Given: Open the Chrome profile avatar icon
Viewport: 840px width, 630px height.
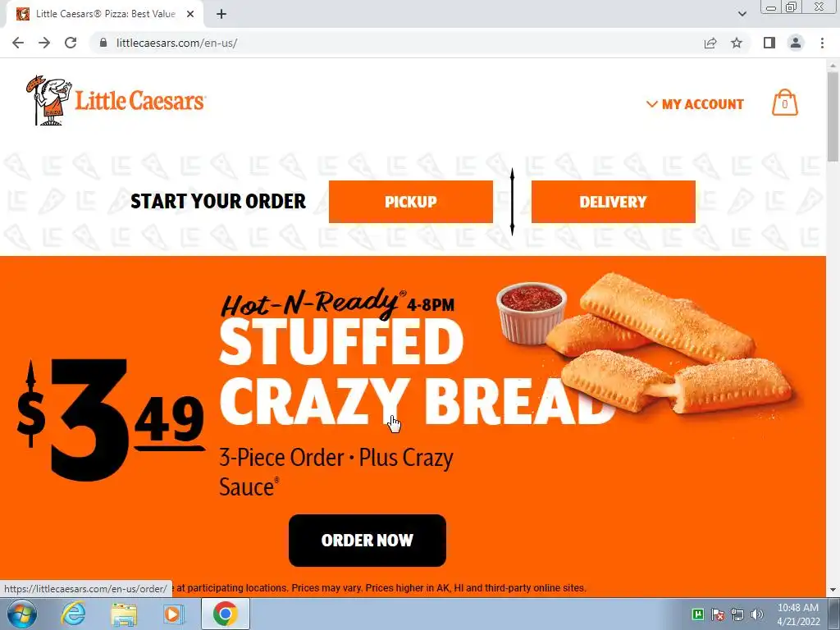Looking at the screenshot, I should [796, 43].
